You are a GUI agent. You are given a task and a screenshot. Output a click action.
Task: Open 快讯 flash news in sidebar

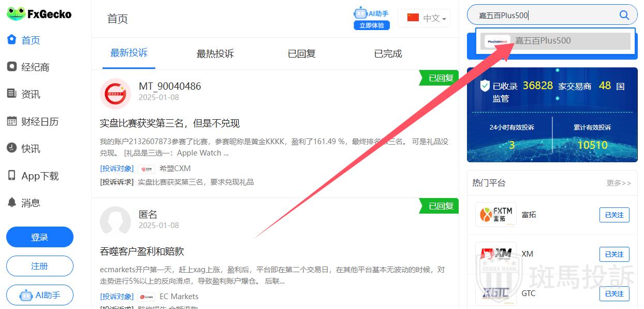(x=30, y=149)
